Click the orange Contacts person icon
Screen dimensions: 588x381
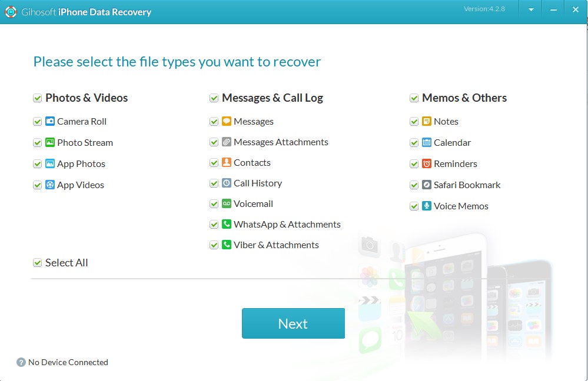pyautogui.click(x=227, y=162)
